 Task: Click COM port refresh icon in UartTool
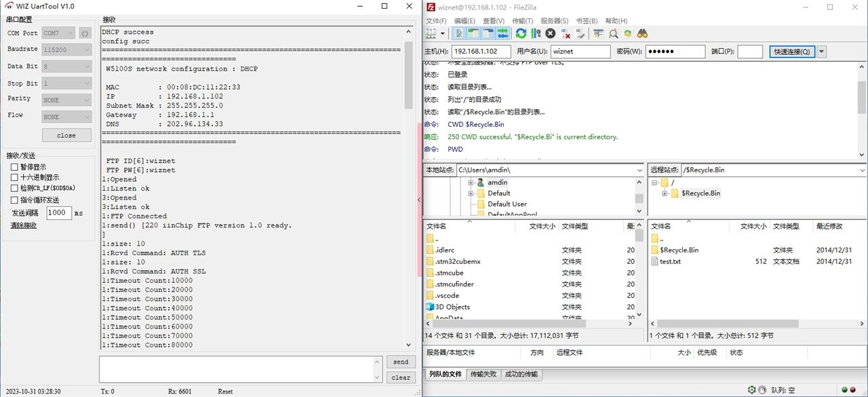(x=85, y=33)
